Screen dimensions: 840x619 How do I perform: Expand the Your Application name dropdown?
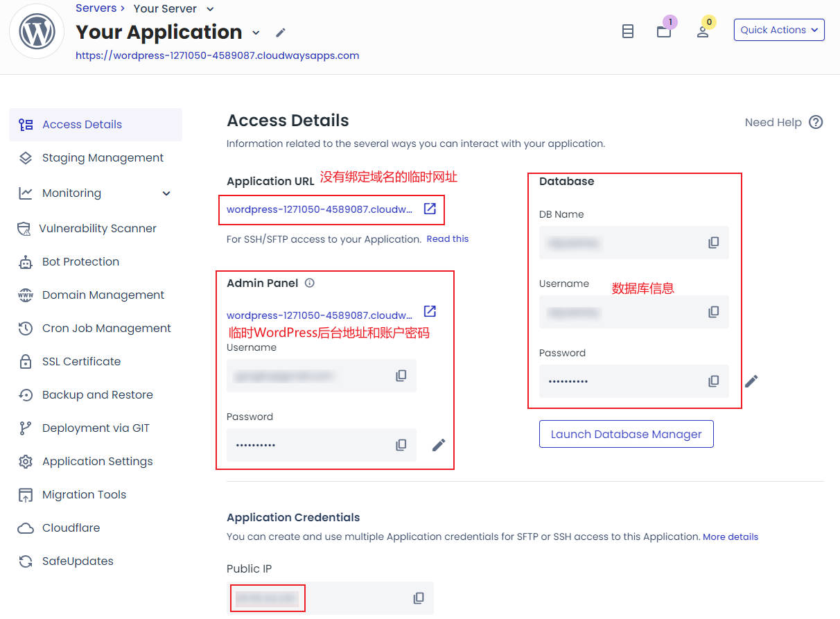click(256, 33)
